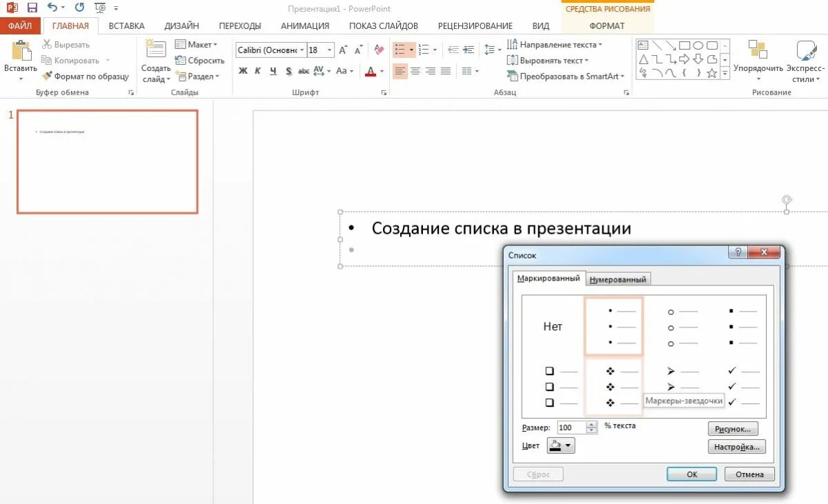
Task: Open the font size 18 dropdown
Action: (330, 50)
